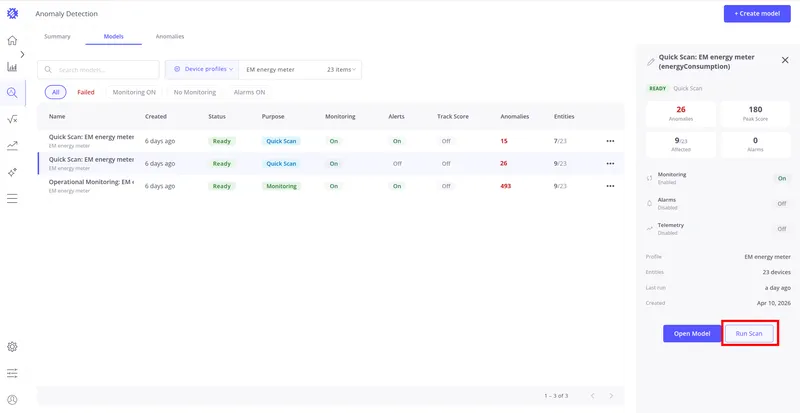The width and height of the screenshot is (800, 413).
Task: Toggle Telemetry Off switch in panel
Action: pyautogui.click(x=782, y=229)
